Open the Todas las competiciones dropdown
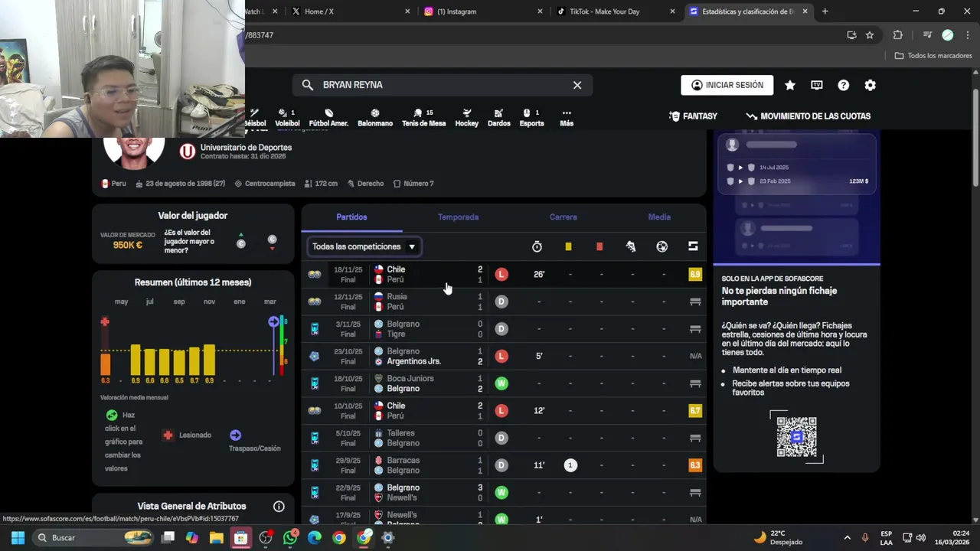This screenshot has width=980, height=551. pyautogui.click(x=364, y=246)
